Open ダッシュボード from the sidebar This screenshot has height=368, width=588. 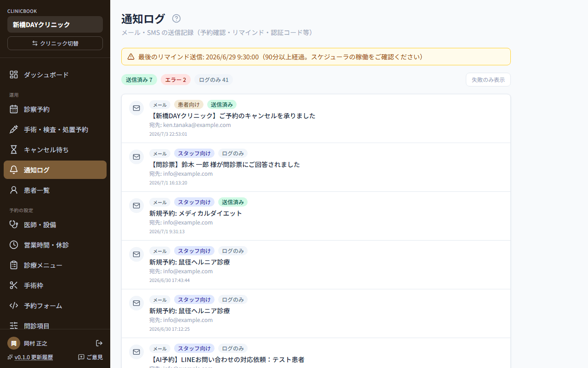point(55,75)
